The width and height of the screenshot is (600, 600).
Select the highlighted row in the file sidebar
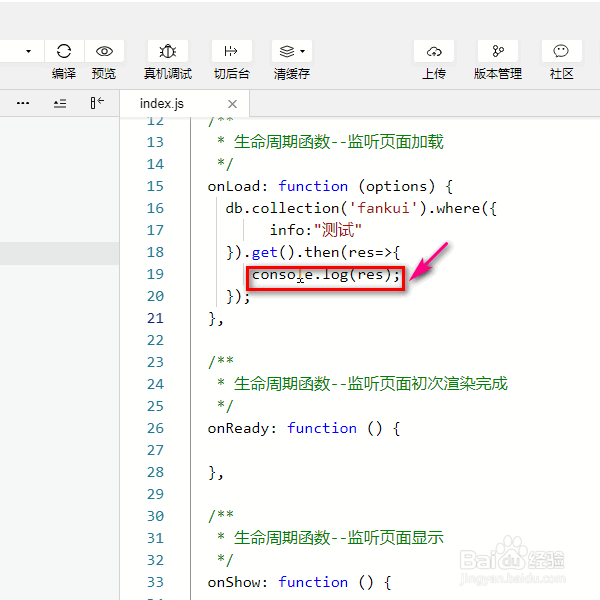59,253
